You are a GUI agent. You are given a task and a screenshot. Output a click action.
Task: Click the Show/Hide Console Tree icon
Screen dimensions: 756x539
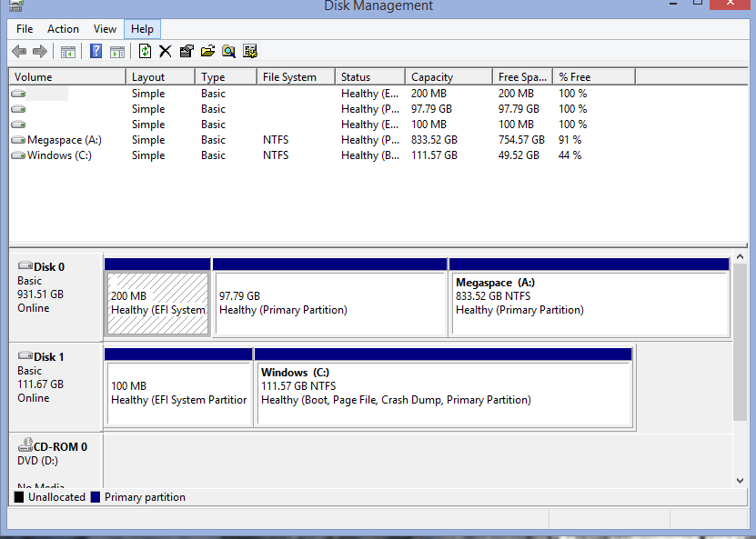pos(68,52)
